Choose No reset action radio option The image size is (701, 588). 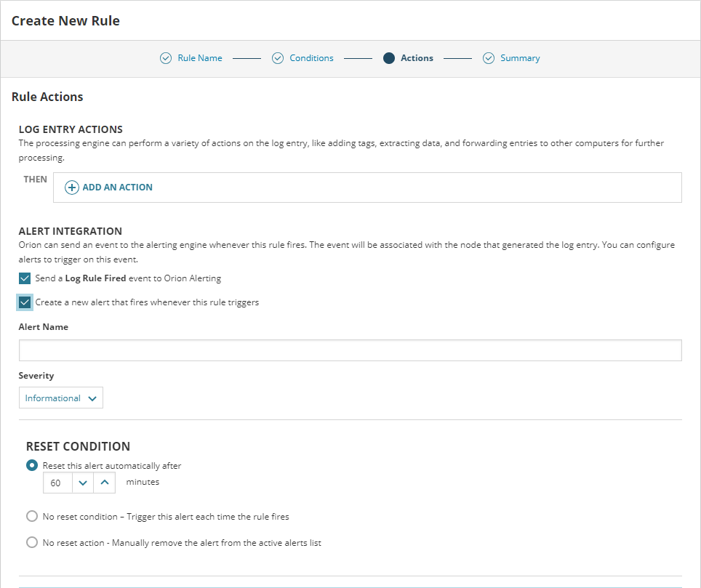(x=32, y=543)
